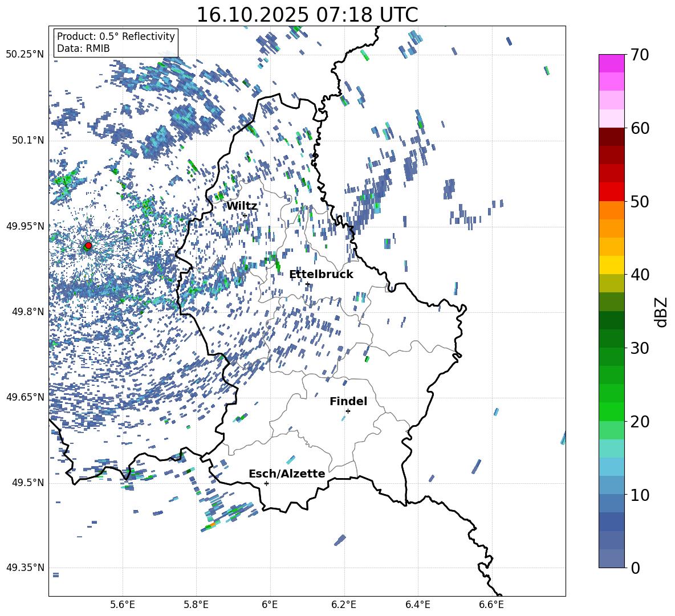The width and height of the screenshot is (675, 616).
Task: Select the Wiltz city label
Action: pos(242,206)
